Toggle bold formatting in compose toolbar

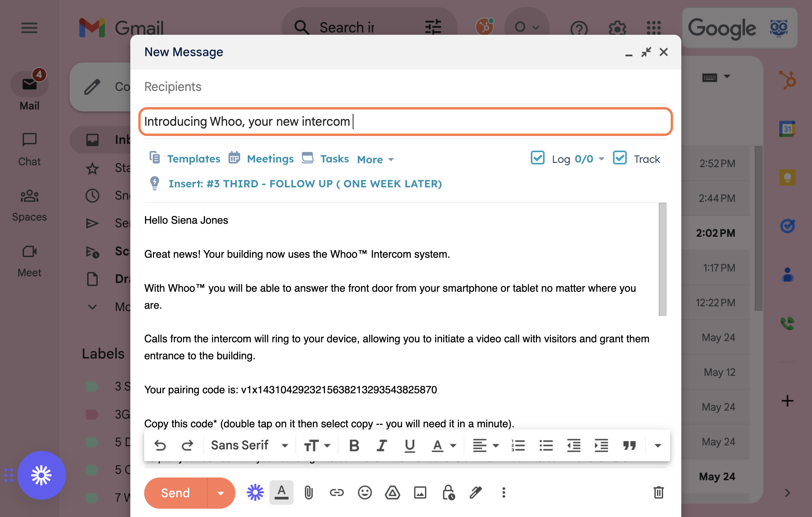(x=354, y=445)
